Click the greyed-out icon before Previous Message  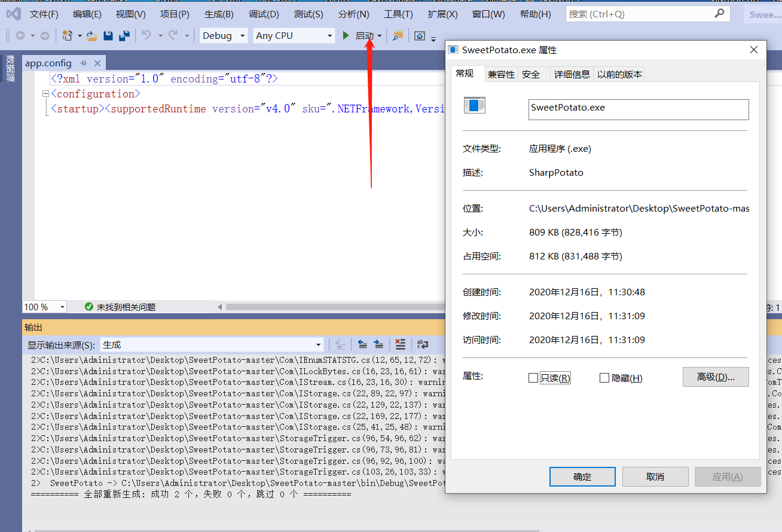(x=340, y=344)
